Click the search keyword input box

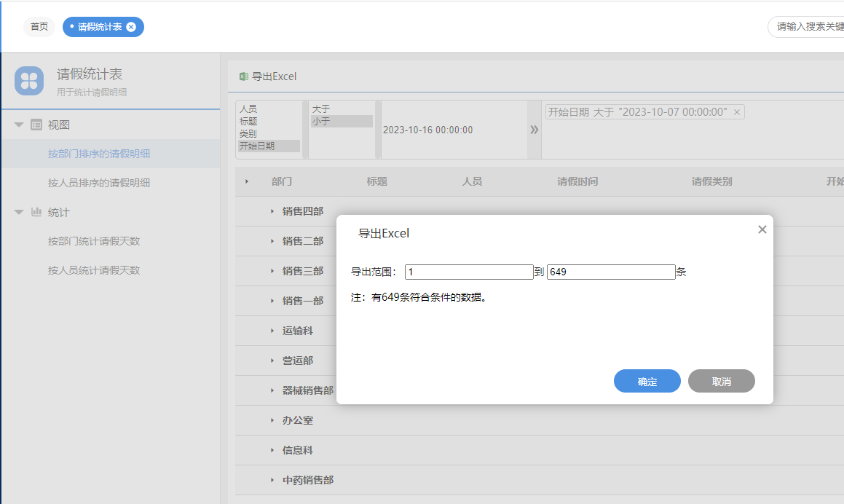tap(808, 27)
